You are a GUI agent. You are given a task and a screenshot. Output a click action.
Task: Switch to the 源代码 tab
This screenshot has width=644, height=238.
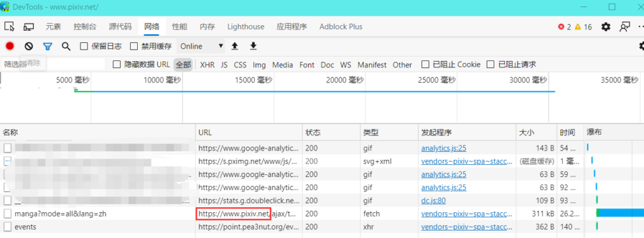coord(120,26)
